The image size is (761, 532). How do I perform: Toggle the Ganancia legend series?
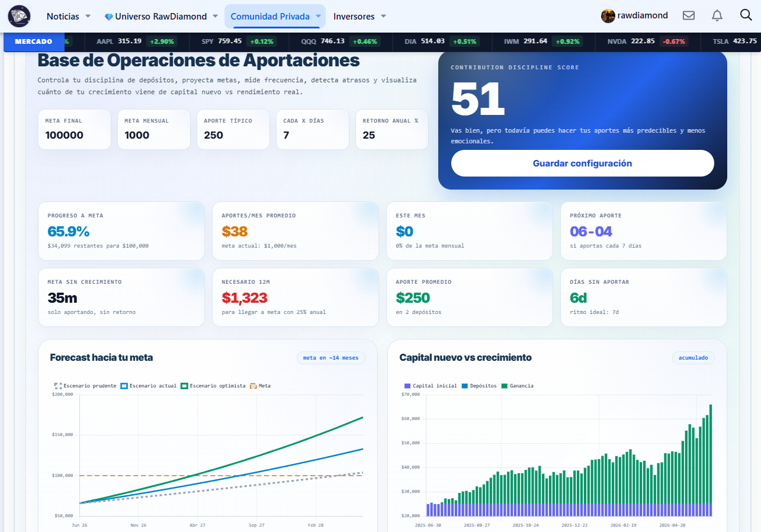(x=517, y=386)
